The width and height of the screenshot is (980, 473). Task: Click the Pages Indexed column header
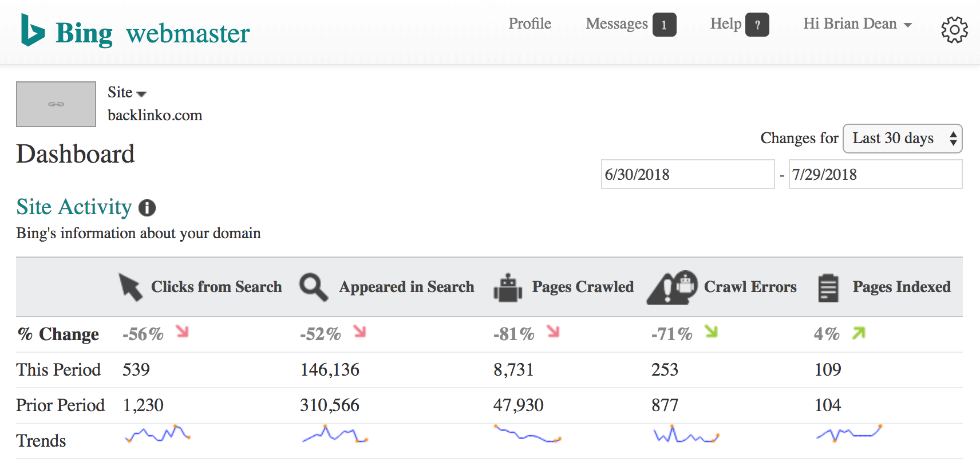click(902, 287)
